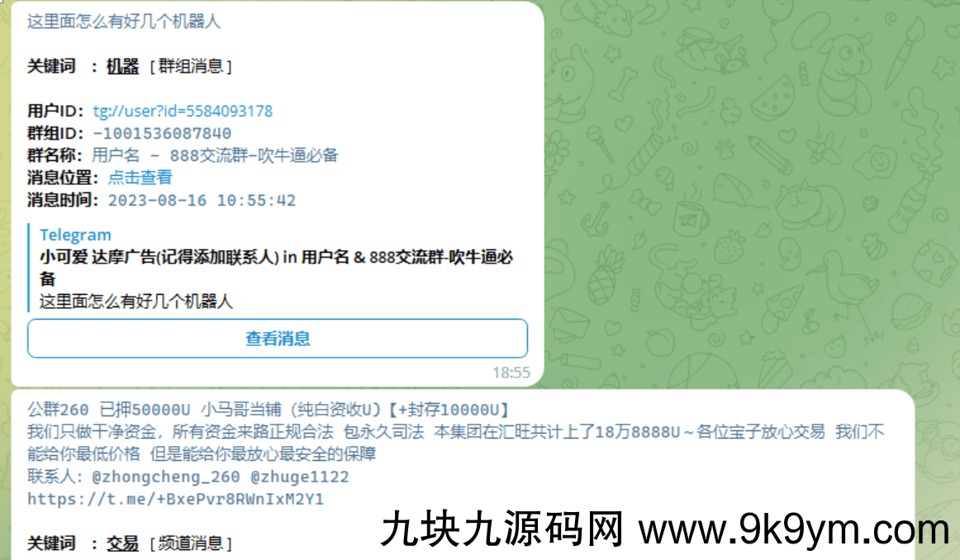960x560 pixels.
Task: Open the https://t.me/+BxePvr8RWnIxM2Y1 invite link
Action: coord(175,499)
